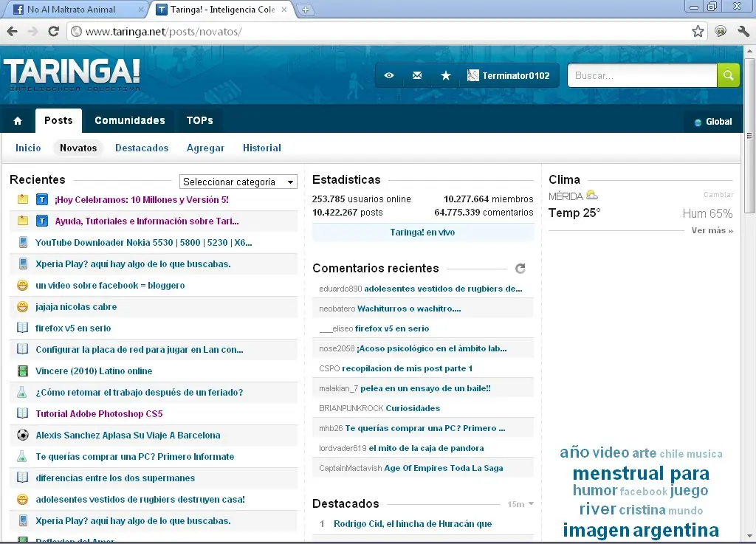Click the menstrual tag in tag cloud
The width and height of the screenshot is (756, 544).
(618, 474)
